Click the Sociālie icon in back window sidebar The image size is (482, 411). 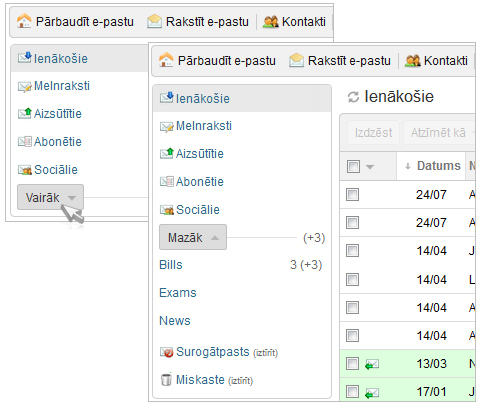pyautogui.click(x=25, y=170)
